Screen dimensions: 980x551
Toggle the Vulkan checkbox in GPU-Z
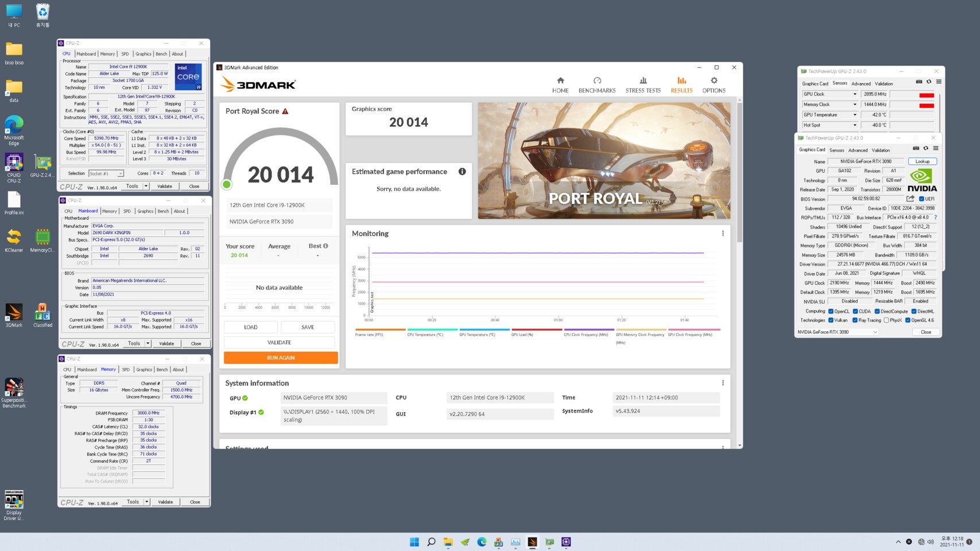pyautogui.click(x=831, y=320)
